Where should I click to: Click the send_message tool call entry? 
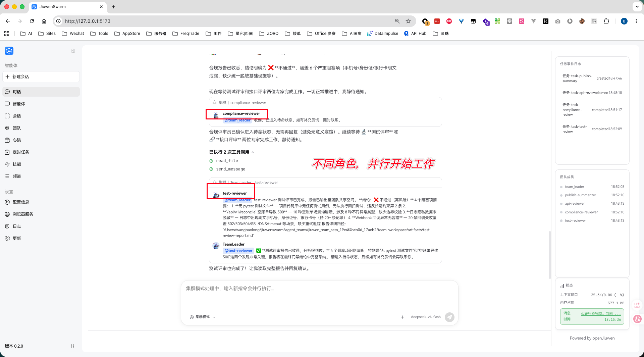pyautogui.click(x=227, y=169)
